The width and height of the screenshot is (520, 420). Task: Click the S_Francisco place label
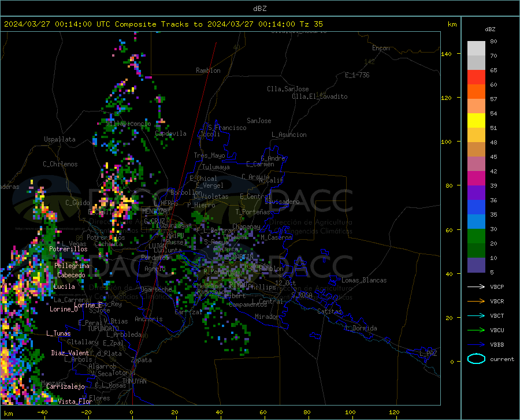pos(227,128)
